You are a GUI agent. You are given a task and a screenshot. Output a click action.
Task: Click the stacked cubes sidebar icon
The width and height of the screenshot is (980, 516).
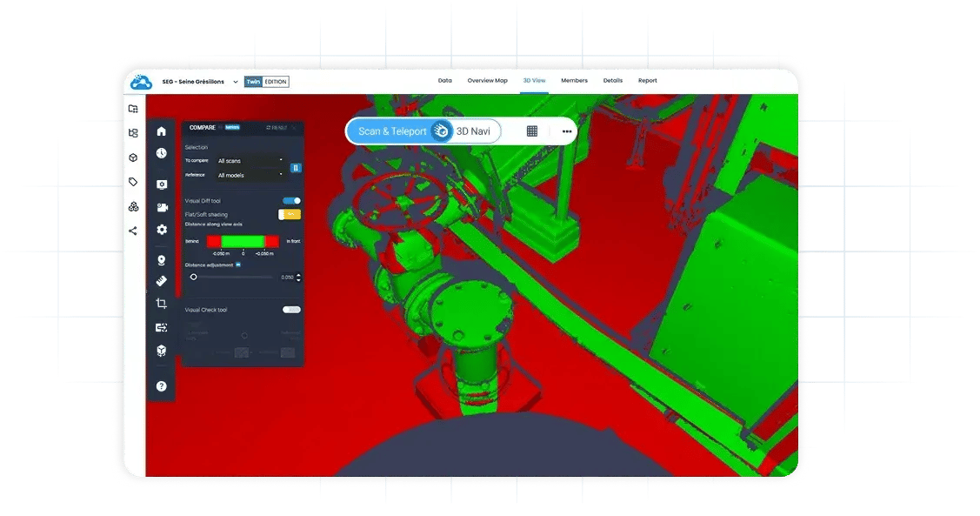133,206
